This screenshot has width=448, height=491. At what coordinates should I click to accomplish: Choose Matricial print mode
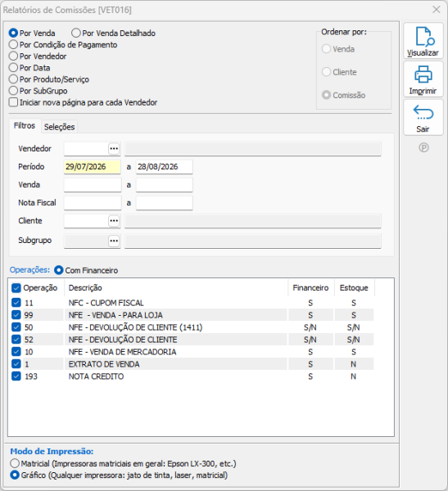[15, 463]
